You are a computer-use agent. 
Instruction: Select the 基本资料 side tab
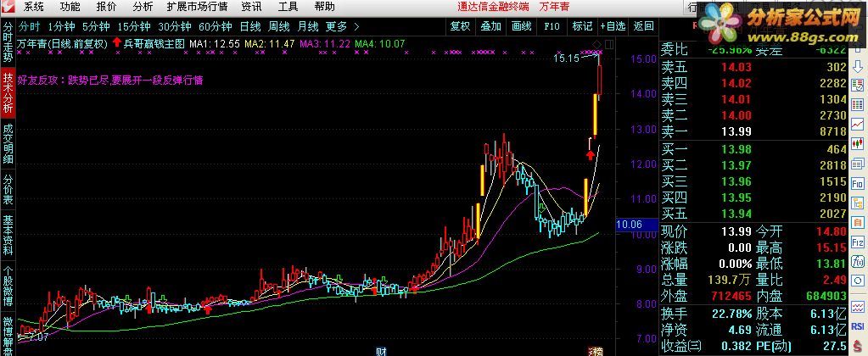[x=8, y=235]
